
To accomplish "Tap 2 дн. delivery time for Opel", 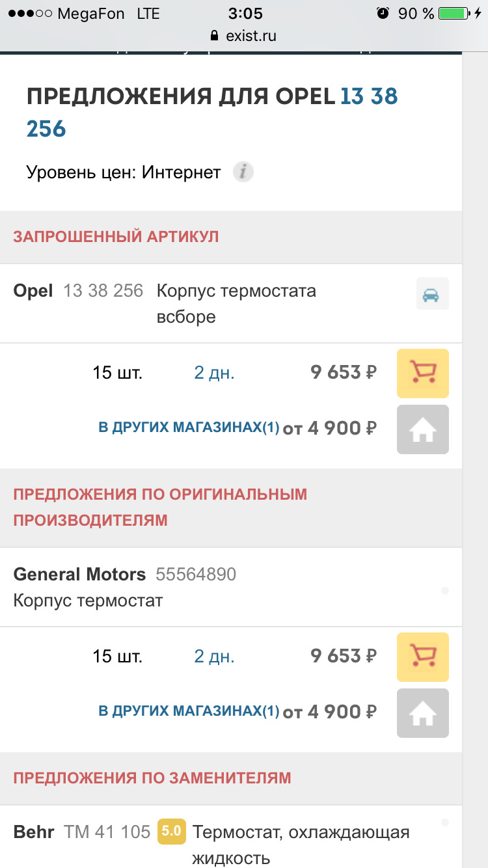I will coord(214,373).
